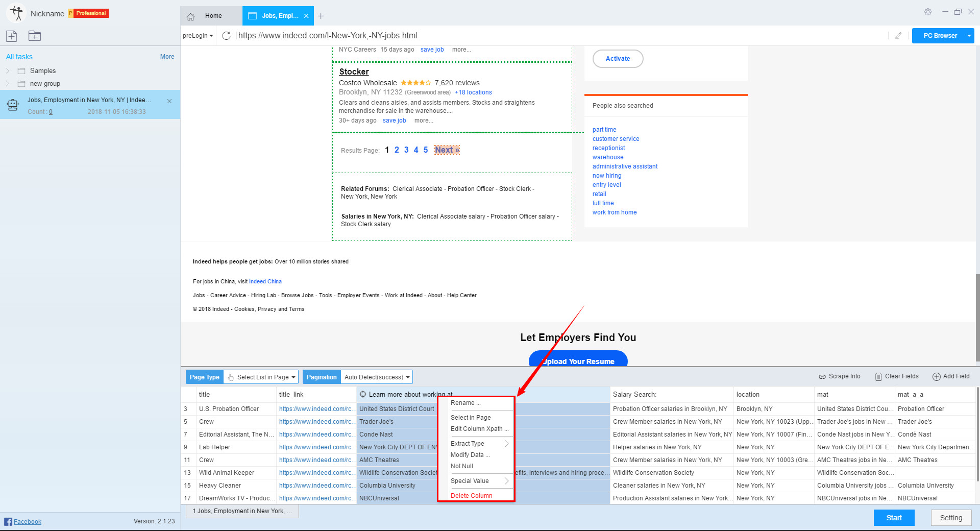The width and height of the screenshot is (980, 531).
Task: Click the warehouse search link
Action: [x=608, y=157]
